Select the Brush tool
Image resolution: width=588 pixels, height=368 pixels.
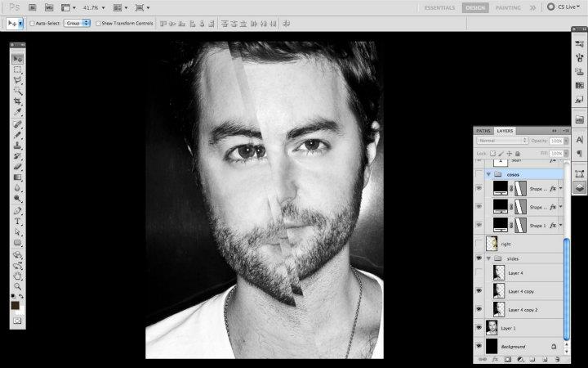coord(18,135)
